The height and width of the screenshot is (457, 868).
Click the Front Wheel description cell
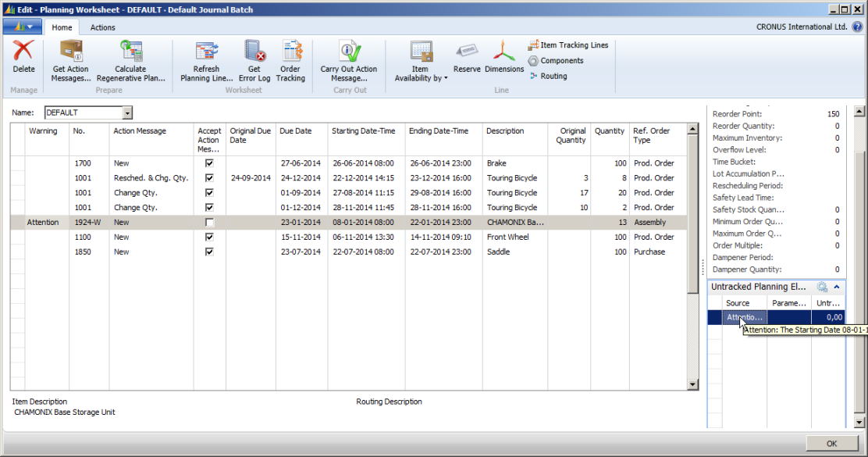click(x=508, y=237)
